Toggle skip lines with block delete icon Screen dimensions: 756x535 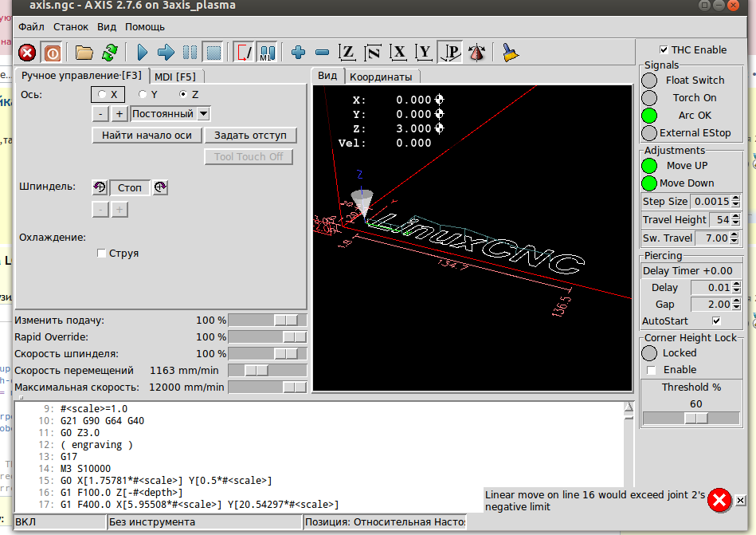pos(244,53)
